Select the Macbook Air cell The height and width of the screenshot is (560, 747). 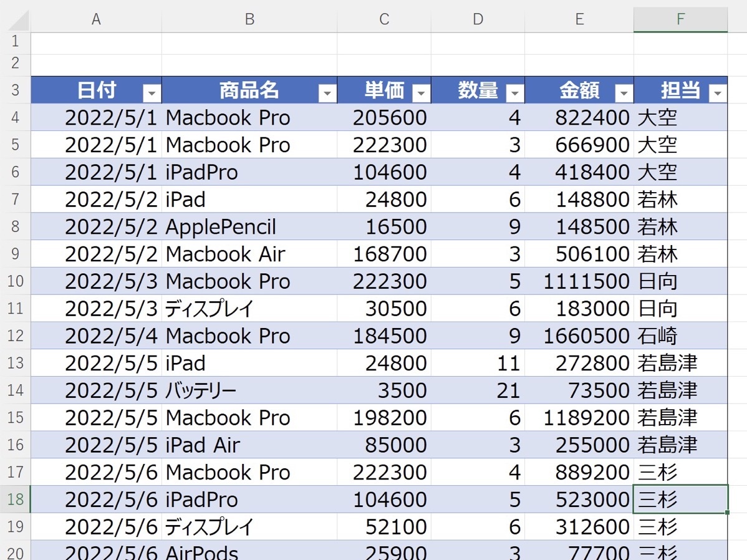pyautogui.click(x=249, y=254)
